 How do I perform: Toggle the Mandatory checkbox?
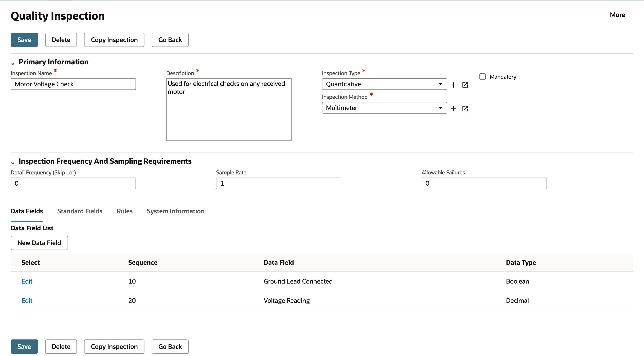483,76
